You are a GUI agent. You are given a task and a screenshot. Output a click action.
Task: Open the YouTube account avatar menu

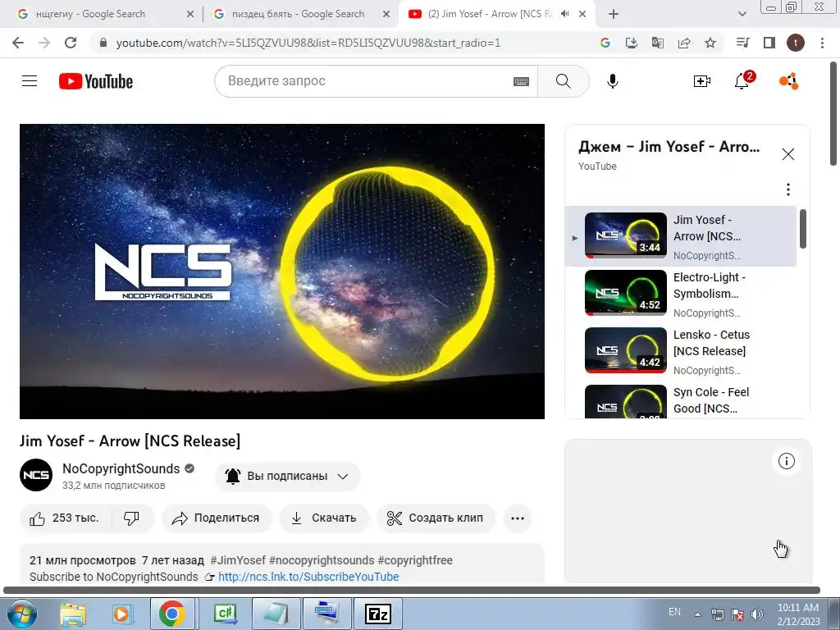tap(789, 81)
